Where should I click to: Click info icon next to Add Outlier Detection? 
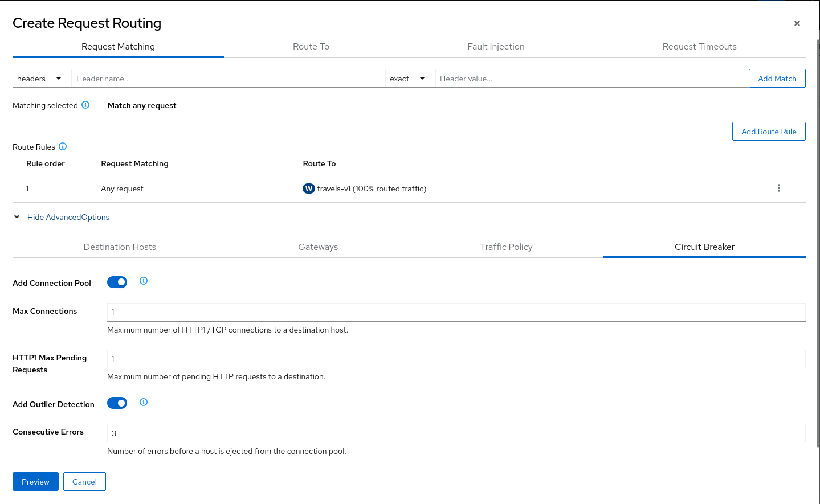coord(144,402)
